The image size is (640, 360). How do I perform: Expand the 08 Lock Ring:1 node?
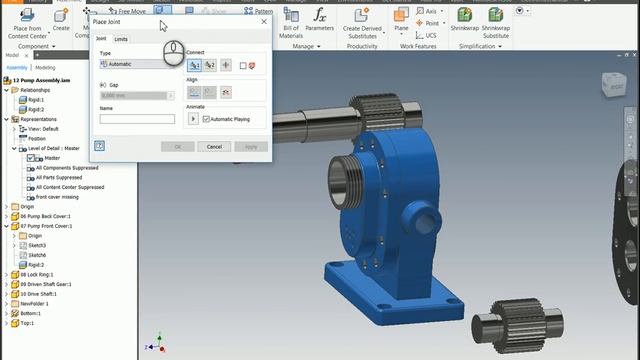point(6,275)
